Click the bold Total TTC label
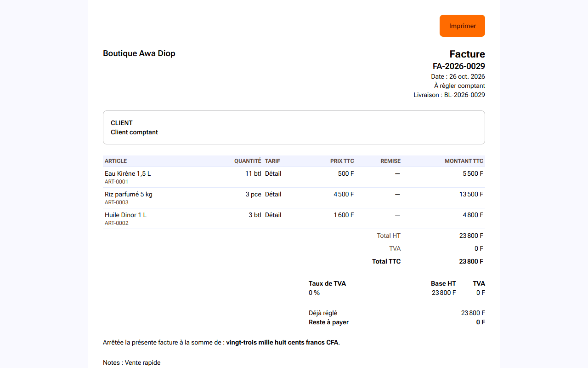Screen dimensions: 588x368 tap(386, 261)
